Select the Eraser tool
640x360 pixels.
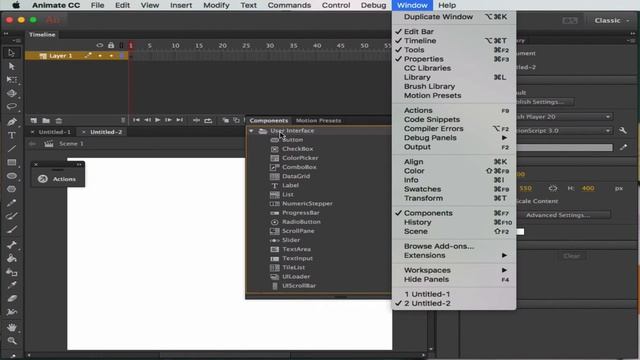click(x=11, y=298)
